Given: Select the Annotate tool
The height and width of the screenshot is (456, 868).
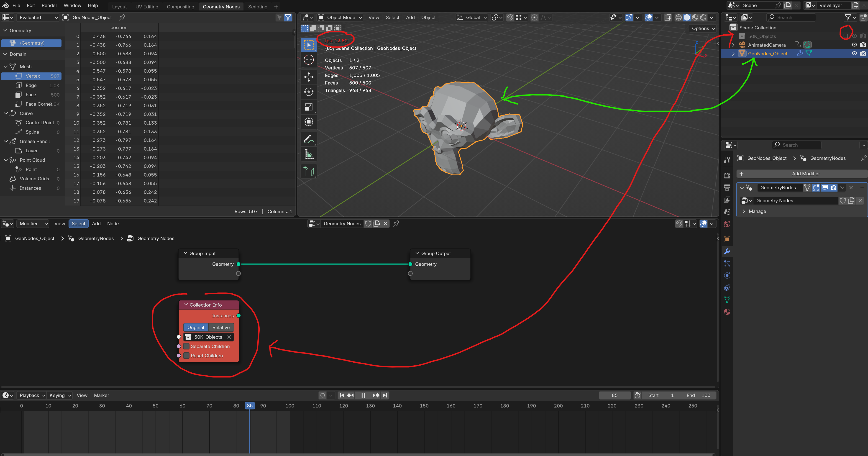Looking at the screenshot, I should tap(309, 139).
